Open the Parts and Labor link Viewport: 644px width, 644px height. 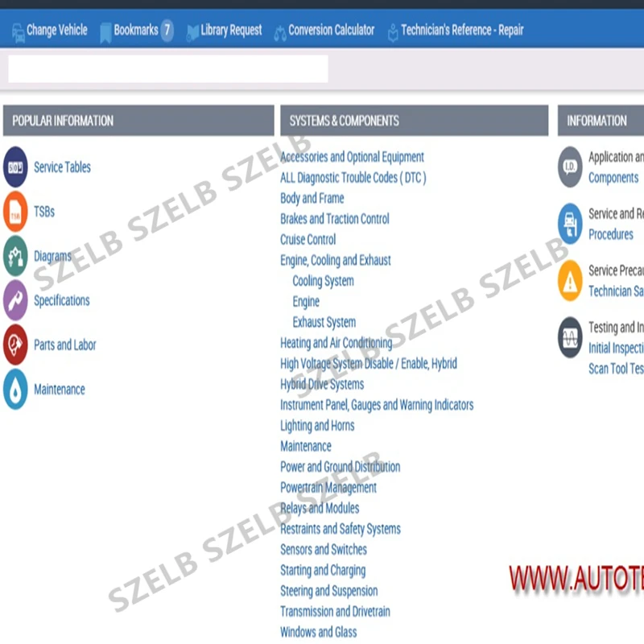point(65,345)
